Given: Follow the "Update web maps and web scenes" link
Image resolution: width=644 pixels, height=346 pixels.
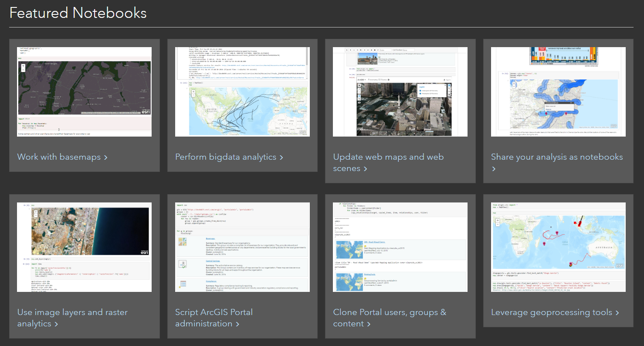Looking at the screenshot, I should coord(388,163).
